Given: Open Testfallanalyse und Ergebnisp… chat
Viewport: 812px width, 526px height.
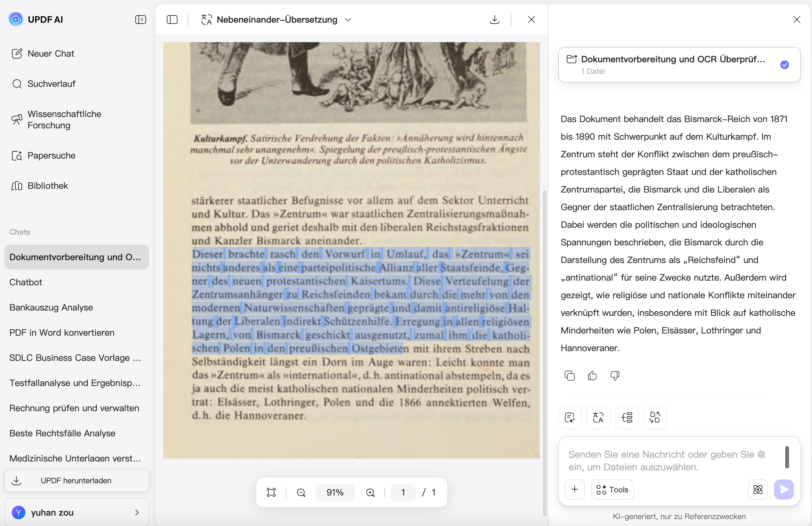Looking at the screenshot, I should tap(76, 383).
